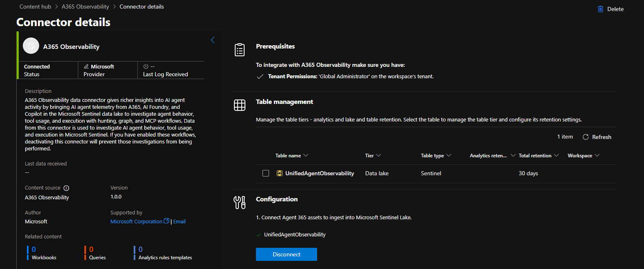Click the Microsoft provider pen icon
644x269 pixels.
(86, 66)
